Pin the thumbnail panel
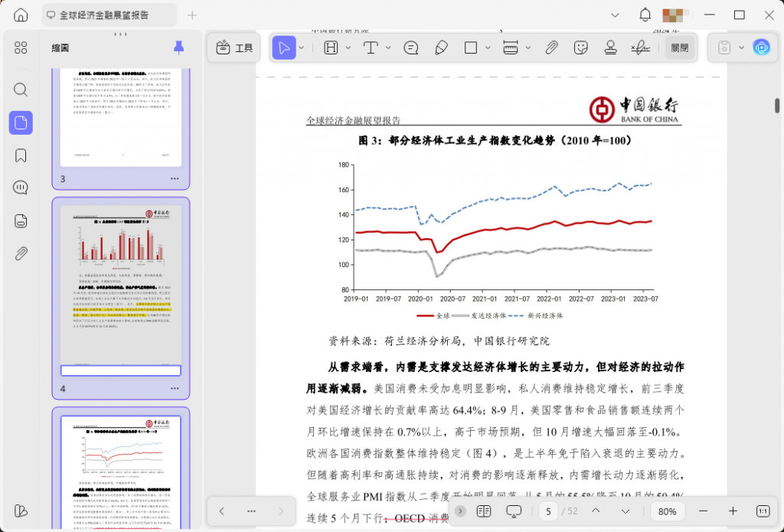Image resolution: width=784 pixels, height=532 pixels. pyautogui.click(x=178, y=48)
